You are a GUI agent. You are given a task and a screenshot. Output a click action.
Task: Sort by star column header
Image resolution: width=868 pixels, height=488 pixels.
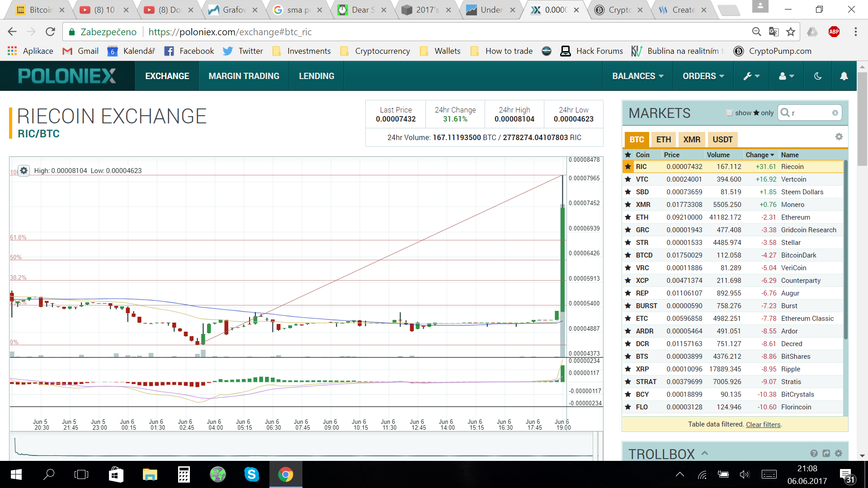(628, 155)
